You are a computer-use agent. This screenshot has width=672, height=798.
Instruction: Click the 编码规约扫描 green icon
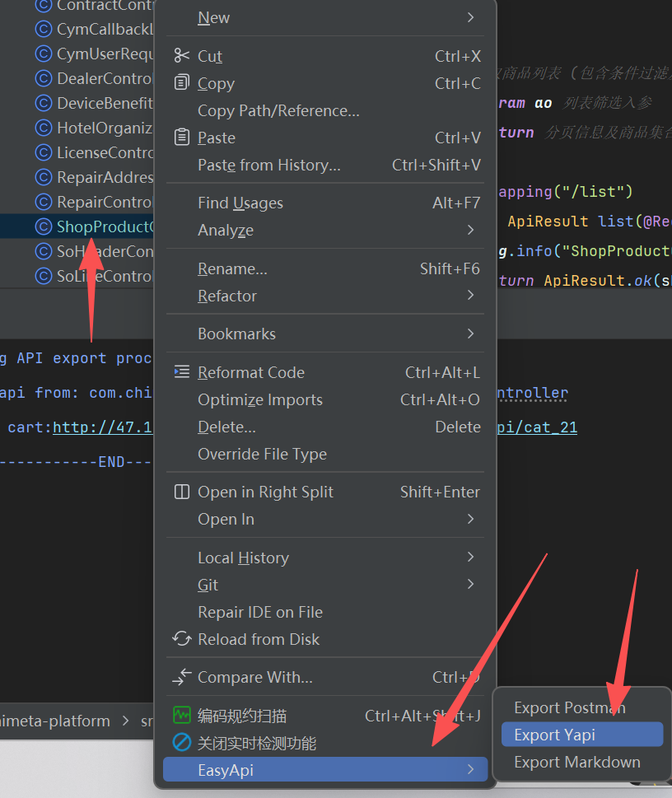click(x=182, y=716)
